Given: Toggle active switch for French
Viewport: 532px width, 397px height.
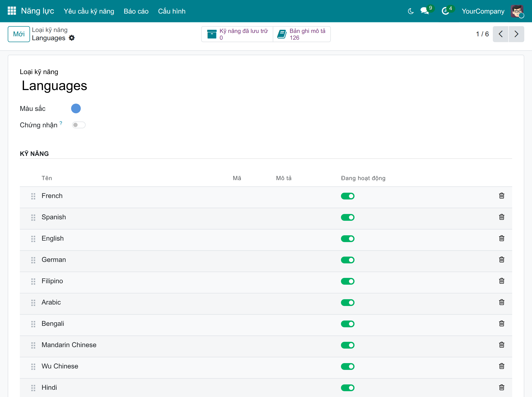Looking at the screenshot, I should click(x=347, y=196).
